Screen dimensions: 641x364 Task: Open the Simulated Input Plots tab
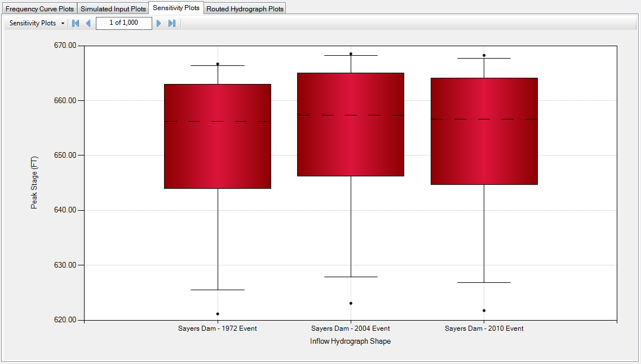[113, 9]
